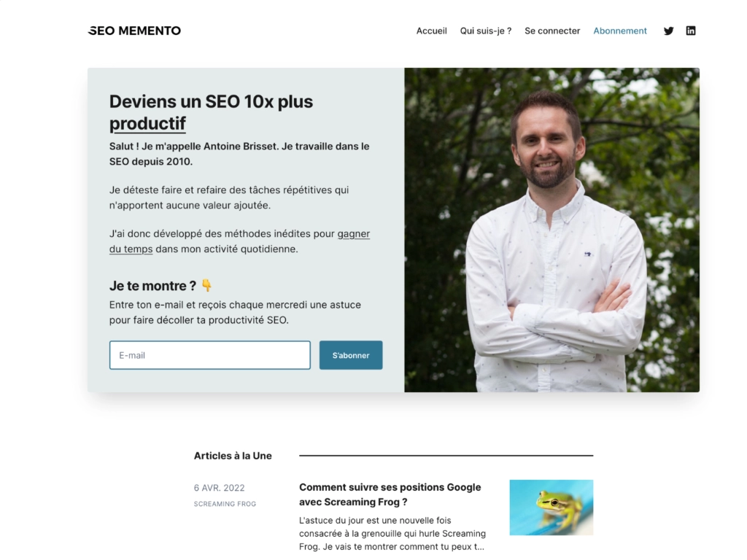The height and width of the screenshot is (560, 747).
Task: Click the Antoine Brisset portrait photo
Action: [551, 230]
